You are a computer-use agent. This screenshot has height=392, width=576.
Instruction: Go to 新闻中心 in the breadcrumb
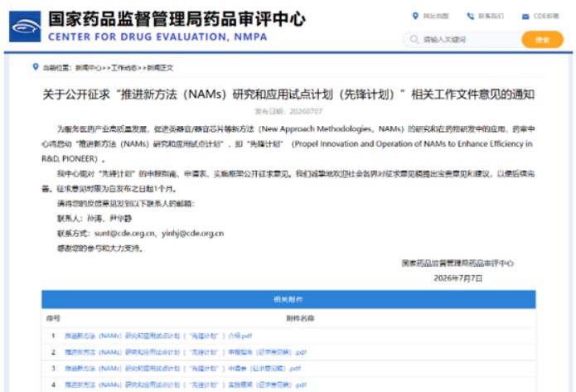click(89, 68)
